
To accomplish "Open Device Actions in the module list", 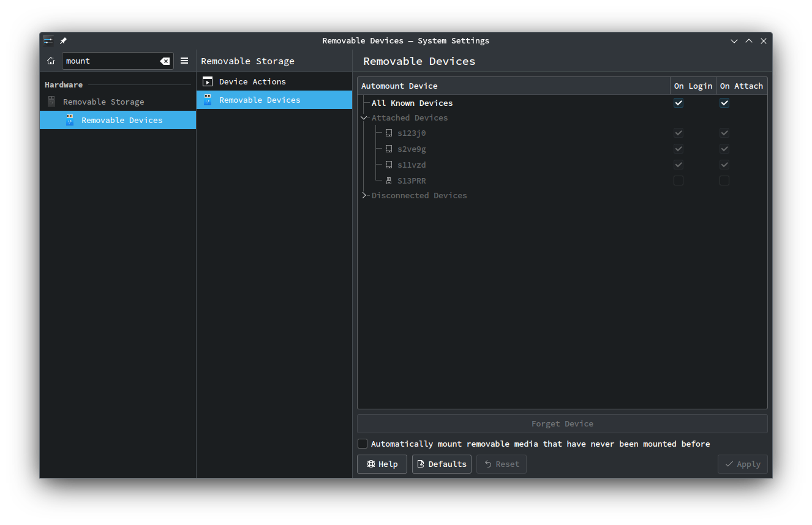I will point(252,81).
